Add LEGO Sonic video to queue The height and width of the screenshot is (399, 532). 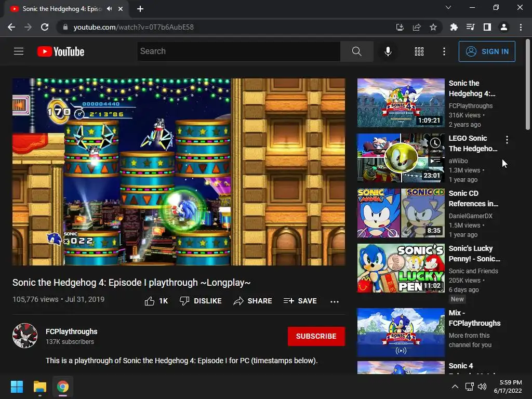click(x=435, y=159)
